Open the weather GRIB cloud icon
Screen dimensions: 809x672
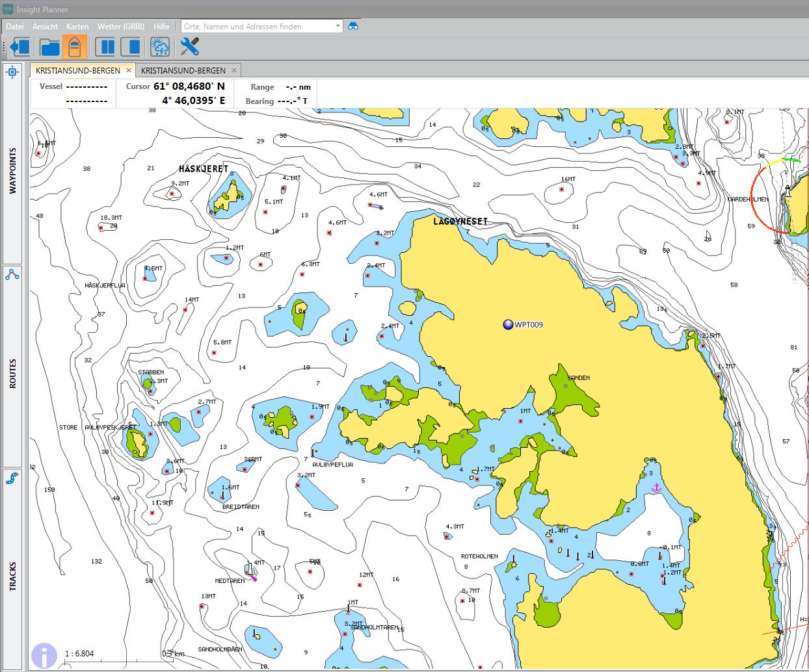tap(160, 47)
